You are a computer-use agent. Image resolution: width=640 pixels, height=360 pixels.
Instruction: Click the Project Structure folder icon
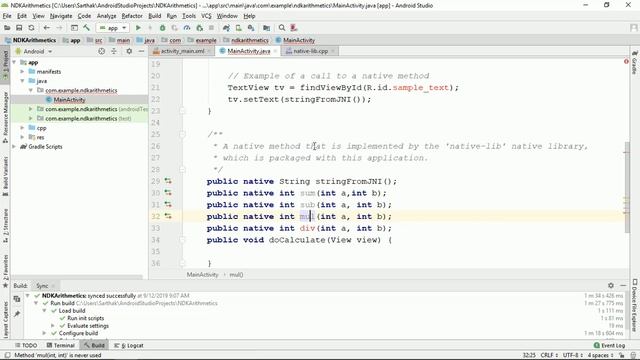click(267, 28)
